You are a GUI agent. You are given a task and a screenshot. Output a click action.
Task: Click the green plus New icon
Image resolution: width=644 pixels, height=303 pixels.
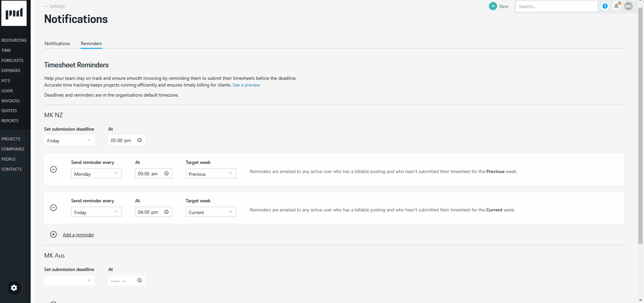click(x=493, y=6)
